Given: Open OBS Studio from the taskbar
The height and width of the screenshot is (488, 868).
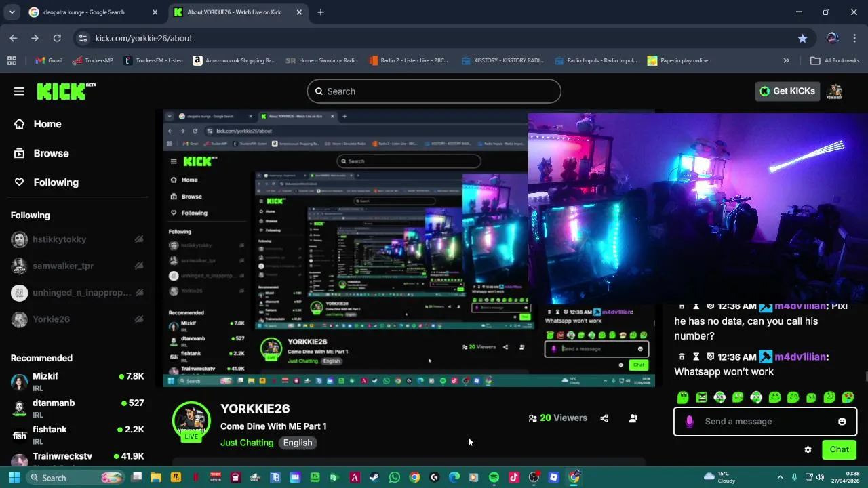Looking at the screenshot, I should pos(534,477).
